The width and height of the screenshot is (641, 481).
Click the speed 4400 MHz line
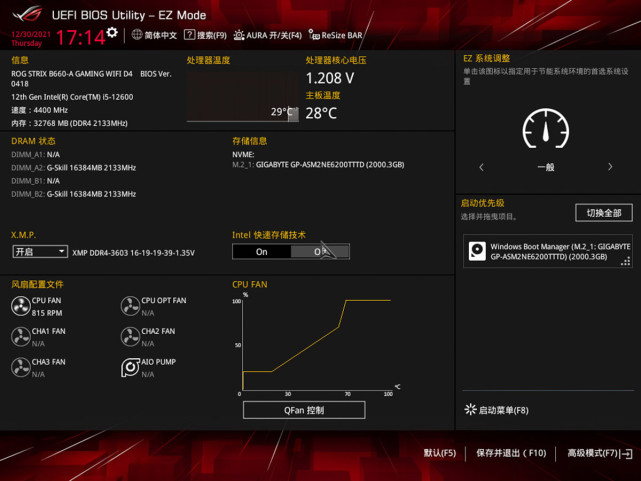(40, 110)
